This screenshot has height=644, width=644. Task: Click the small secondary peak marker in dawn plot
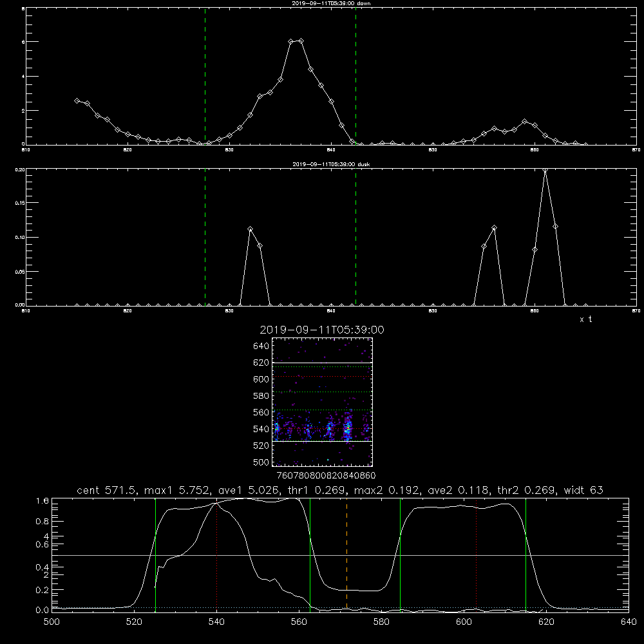pos(524,122)
